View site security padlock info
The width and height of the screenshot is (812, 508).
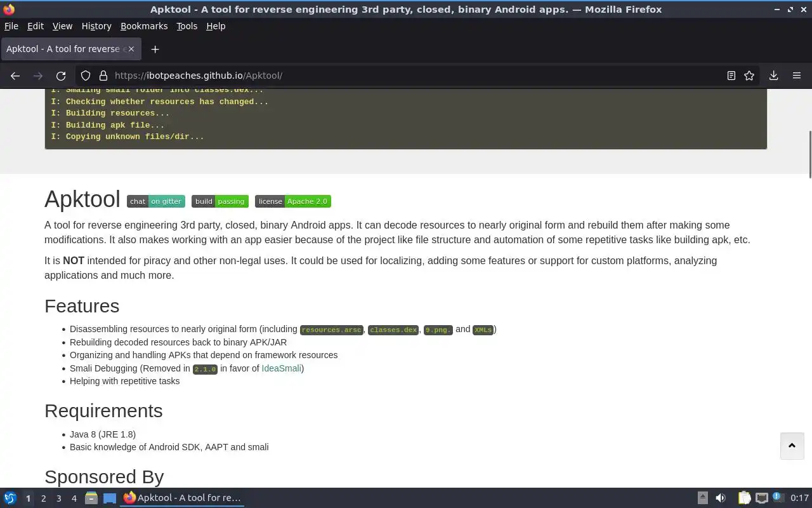point(103,76)
